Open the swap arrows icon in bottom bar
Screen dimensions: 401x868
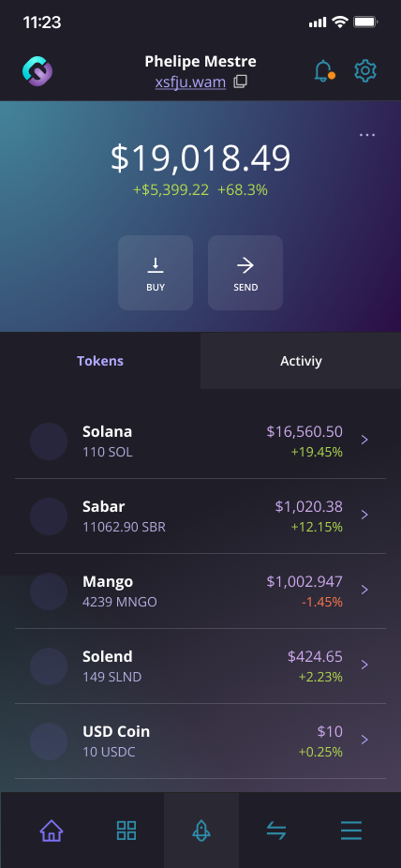coord(276,831)
